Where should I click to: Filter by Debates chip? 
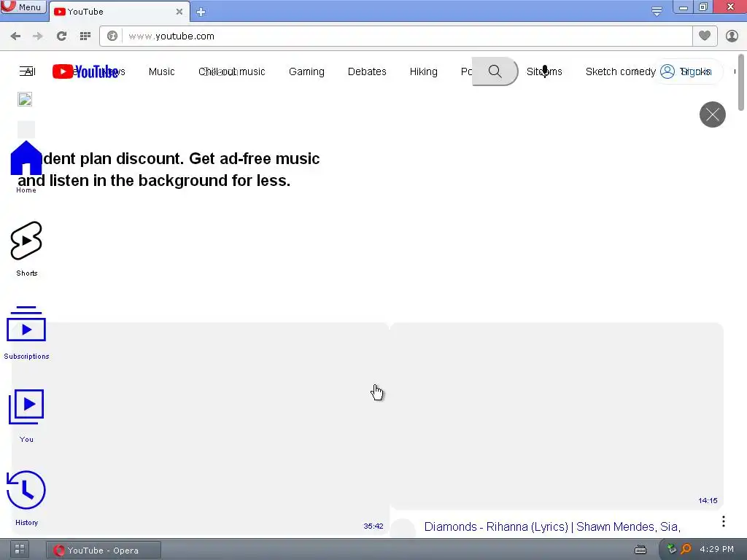point(367,71)
